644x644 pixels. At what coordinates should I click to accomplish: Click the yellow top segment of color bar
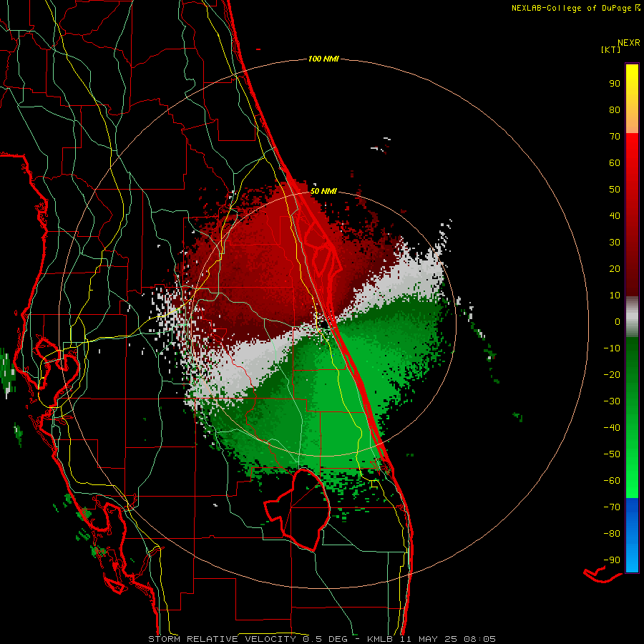[x=632, y=99]
